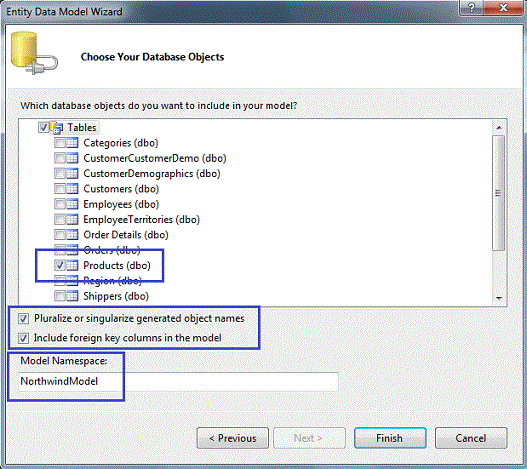Go back with the Previous button
527x469 pixels.
coord(233,438)
